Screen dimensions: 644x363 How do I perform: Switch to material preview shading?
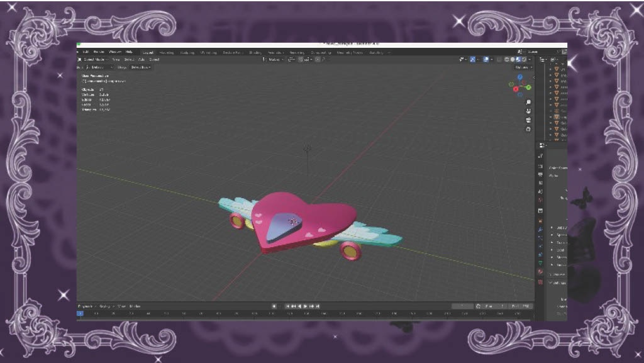click(x=518, y=60)
